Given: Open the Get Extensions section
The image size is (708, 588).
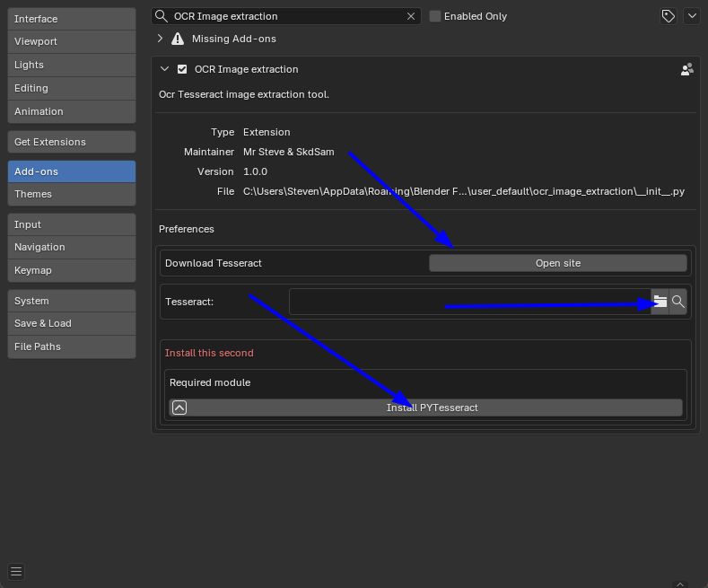Looking at the screenshot, I should tap(72, 142).
